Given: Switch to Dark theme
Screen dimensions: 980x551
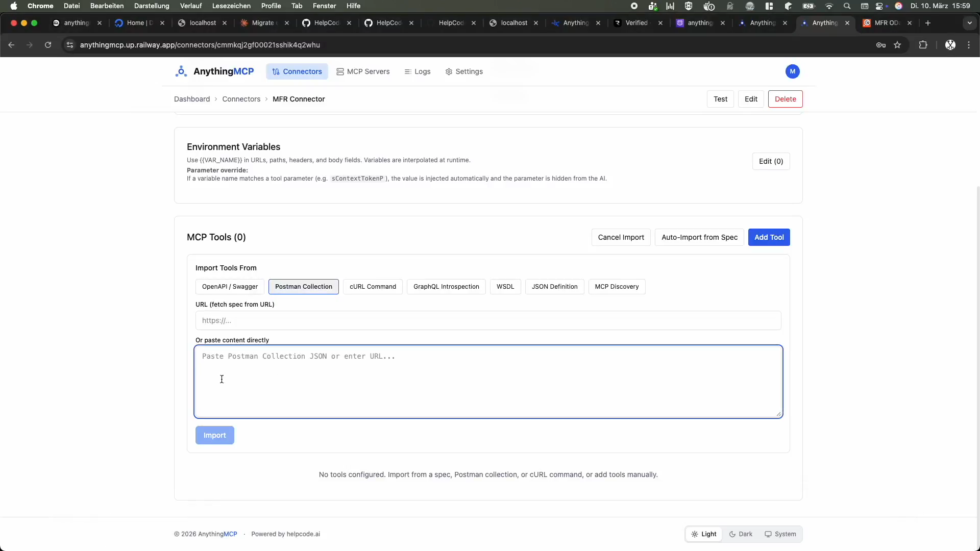Looking at the screenshot, I should [x=741, y=534].
